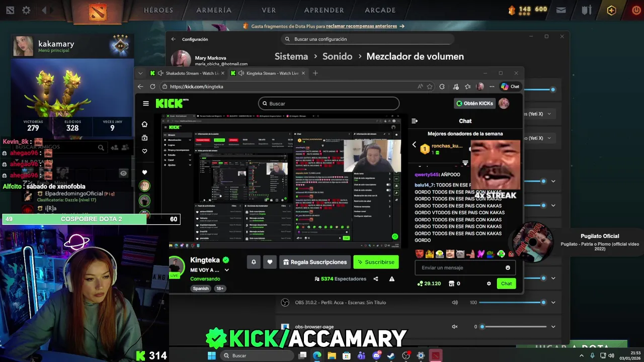Viewport: 644px width, 362px height.
Task: Go back in the Edge browser
Action: 140,86
